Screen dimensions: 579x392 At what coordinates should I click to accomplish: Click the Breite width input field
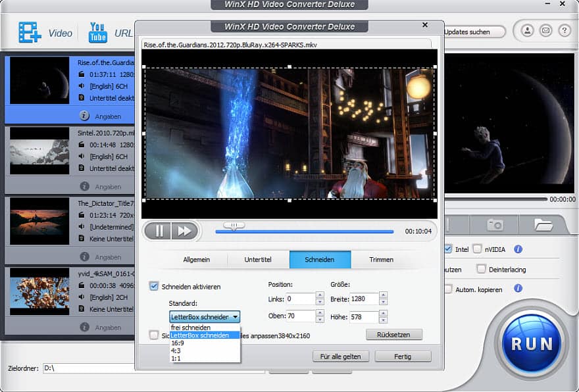click(364, 299)
